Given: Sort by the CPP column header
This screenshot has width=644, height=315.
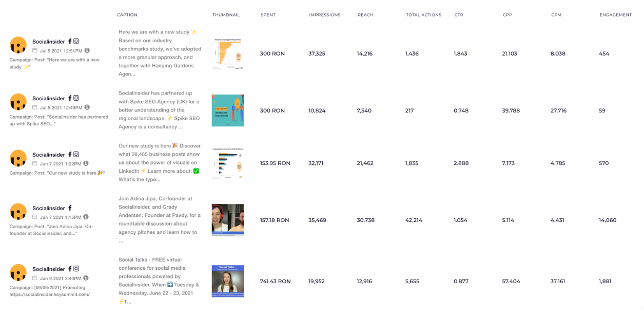Looking at the screenshot, I should tap(507, 15).
